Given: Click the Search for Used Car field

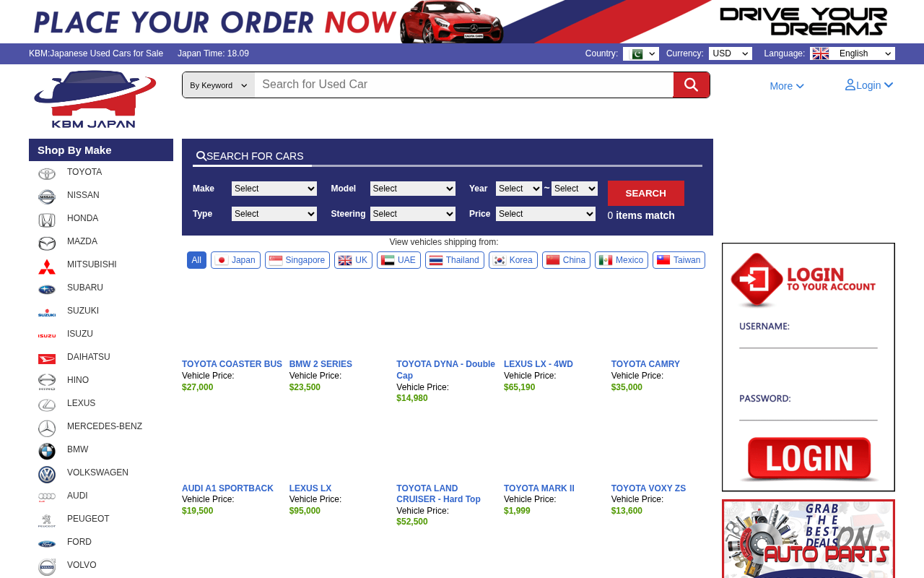Looking at the screenshot, I should point(464,85).
